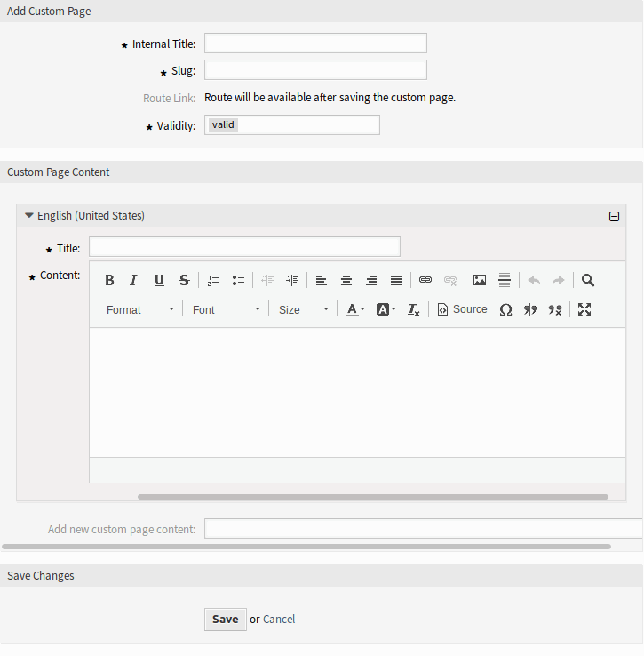Insert special character omega symbol
Screen dimensions: 644x656
(x=505, y=309)
